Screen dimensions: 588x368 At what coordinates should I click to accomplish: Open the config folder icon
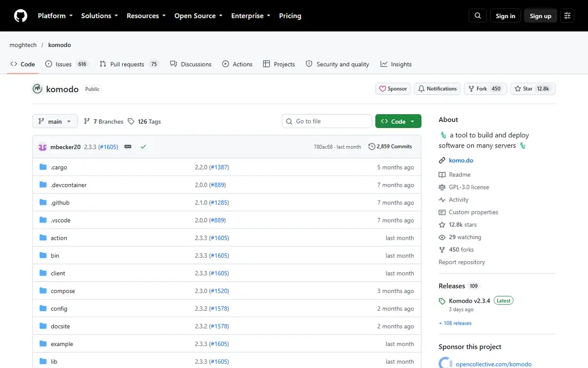pyautogui.click(x=43, y=308)
